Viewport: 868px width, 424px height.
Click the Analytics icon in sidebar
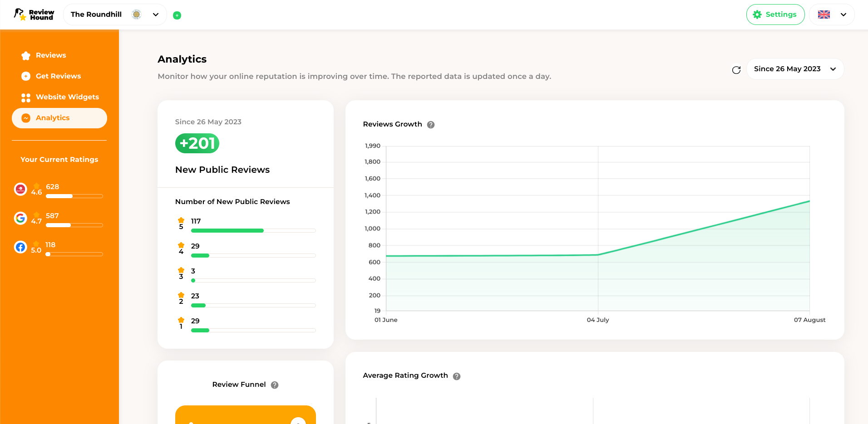(26, 118)
